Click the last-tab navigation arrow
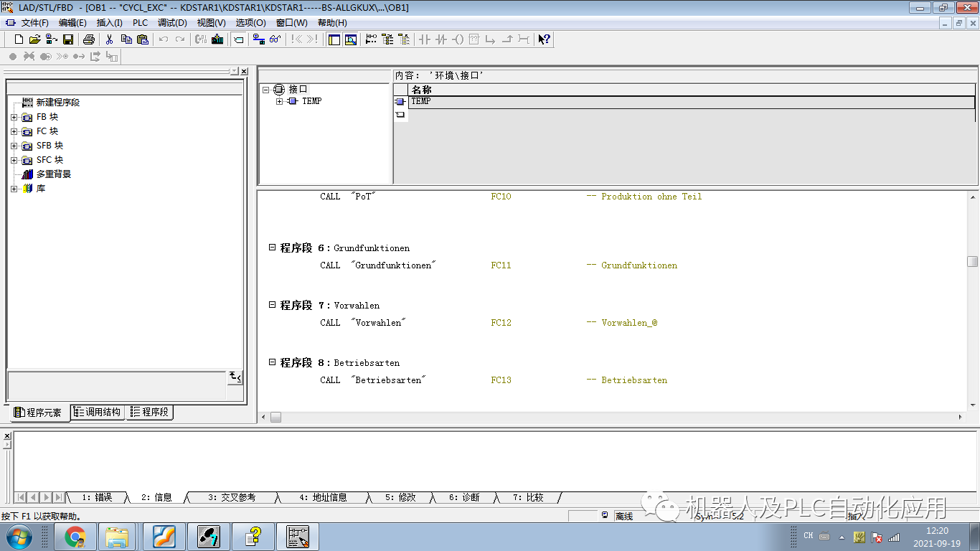 [58, 497]
